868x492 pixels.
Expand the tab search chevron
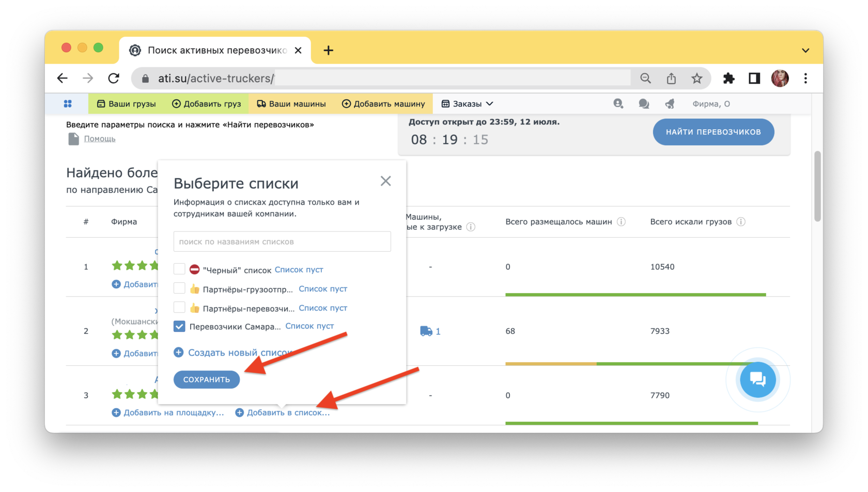click(x=805, y=50)
